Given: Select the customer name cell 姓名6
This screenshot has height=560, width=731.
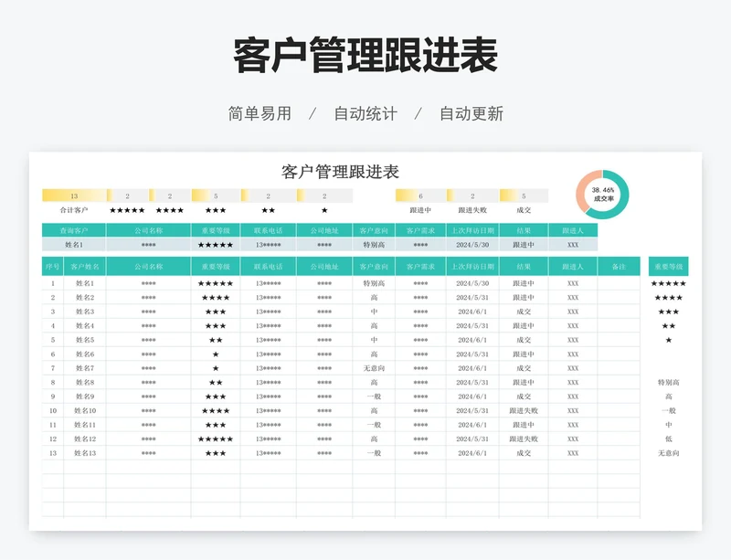Looking at the screenshot, I should 85,354.
